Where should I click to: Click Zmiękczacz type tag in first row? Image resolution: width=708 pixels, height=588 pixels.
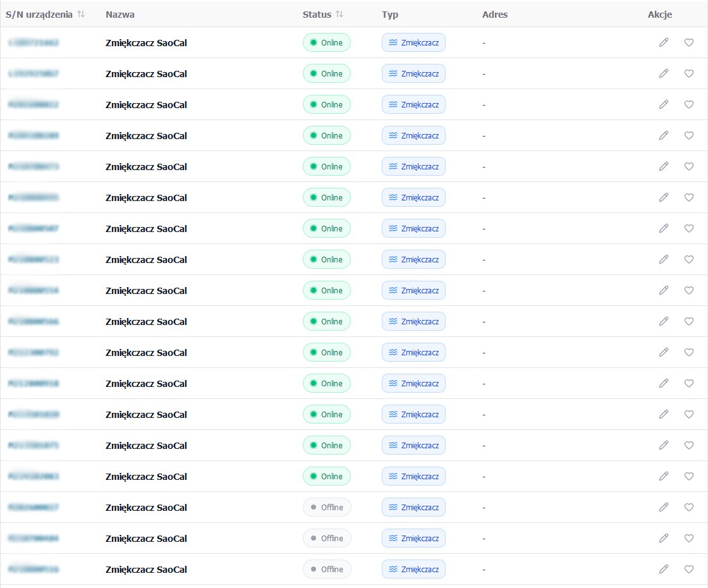pyautogui.click(x=413, y=43)
